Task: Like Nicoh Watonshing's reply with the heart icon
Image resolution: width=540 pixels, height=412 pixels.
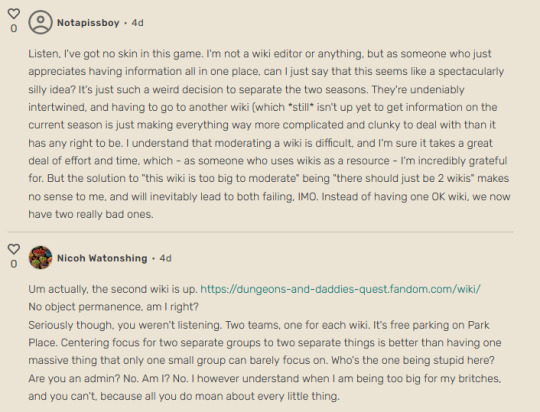Action: [x=14, y=249]
